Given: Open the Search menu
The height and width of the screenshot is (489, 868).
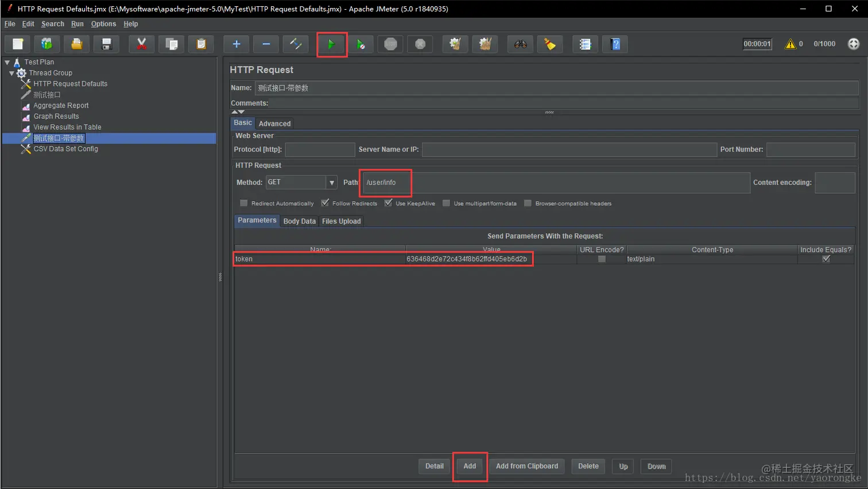Looking at the screenshot, I should [x=53, y=24].
